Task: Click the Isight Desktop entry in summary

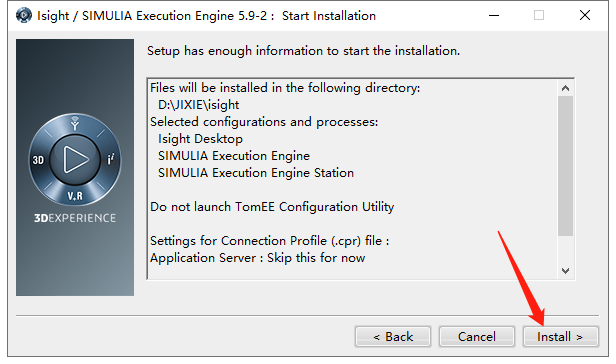Action: point(200,139)
